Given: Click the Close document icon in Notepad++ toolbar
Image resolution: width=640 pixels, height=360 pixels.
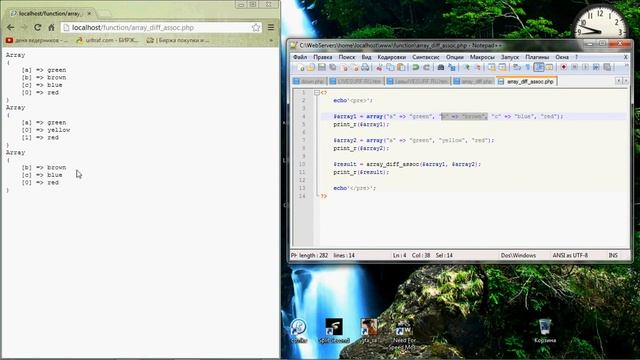Looking at the screenshot, I should (x=344, y=67).
